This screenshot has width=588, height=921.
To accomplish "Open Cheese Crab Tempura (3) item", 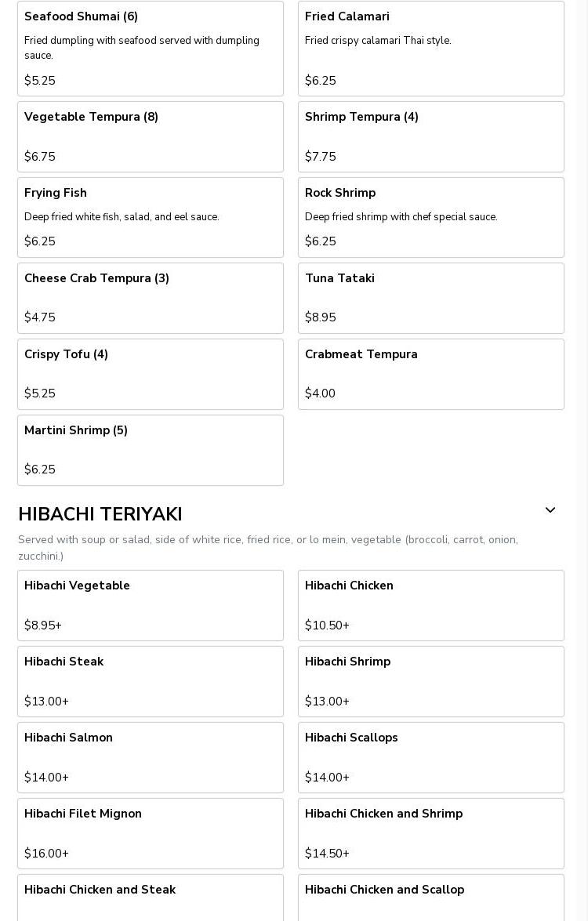I will coord(151,299).
